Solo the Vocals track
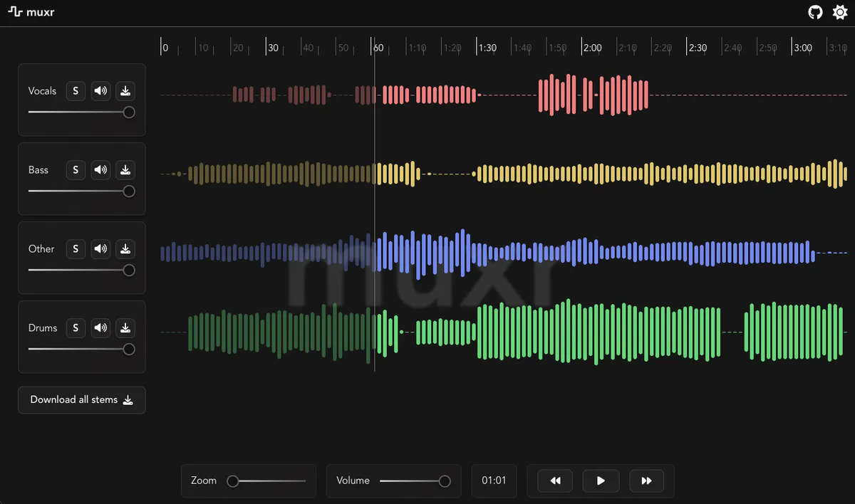855x504 pixels. point(76,91)
